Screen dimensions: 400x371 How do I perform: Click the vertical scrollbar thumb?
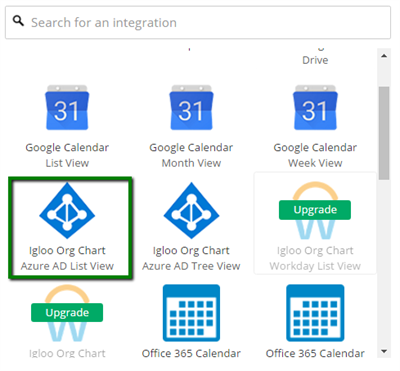point(384,133)
